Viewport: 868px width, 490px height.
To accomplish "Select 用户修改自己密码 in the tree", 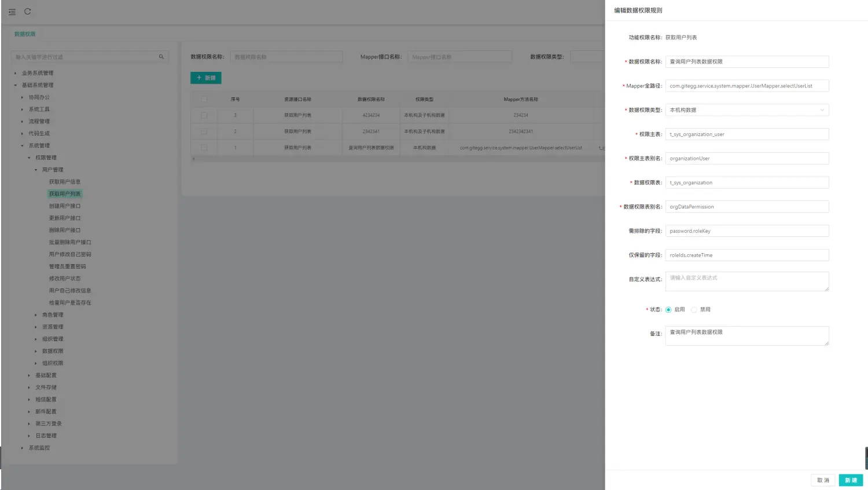I will (x=70, y=255).
